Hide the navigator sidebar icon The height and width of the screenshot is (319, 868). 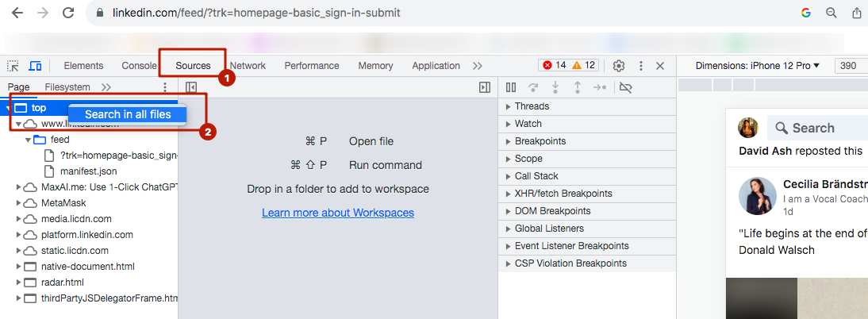(x=191, y=87)
